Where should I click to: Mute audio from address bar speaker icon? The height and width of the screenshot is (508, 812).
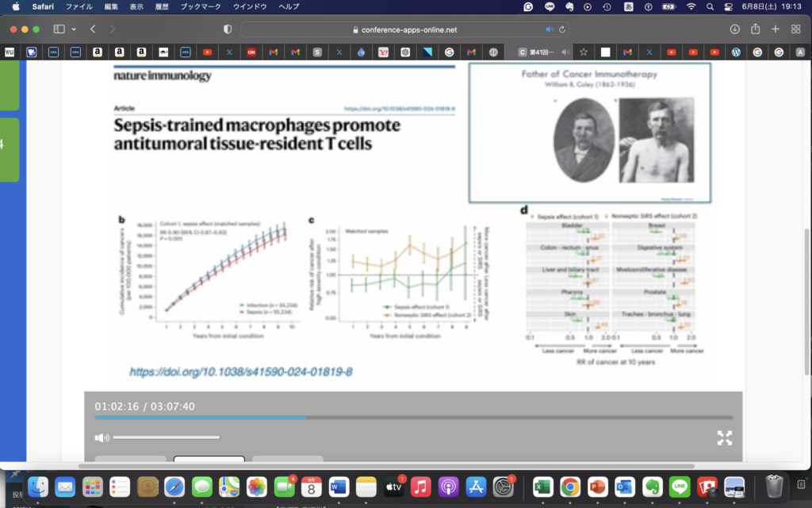(x=550, y=29)
